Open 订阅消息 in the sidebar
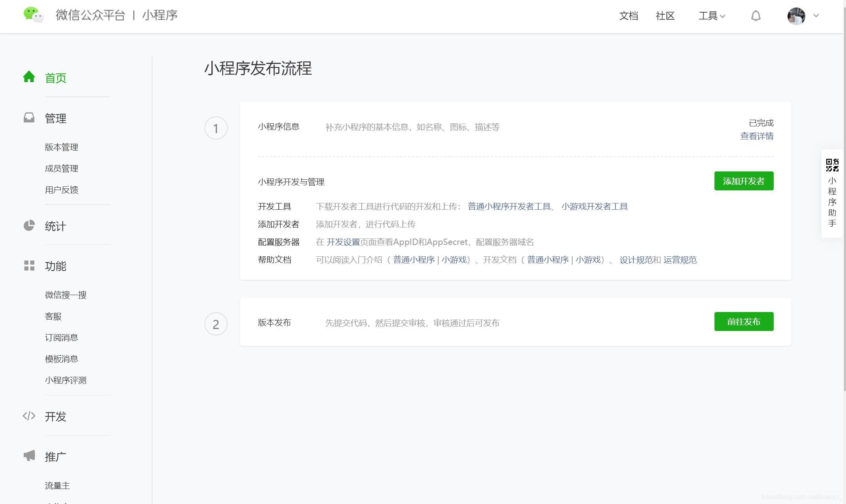This screenshot has width=846, height=504. [62, 337]
